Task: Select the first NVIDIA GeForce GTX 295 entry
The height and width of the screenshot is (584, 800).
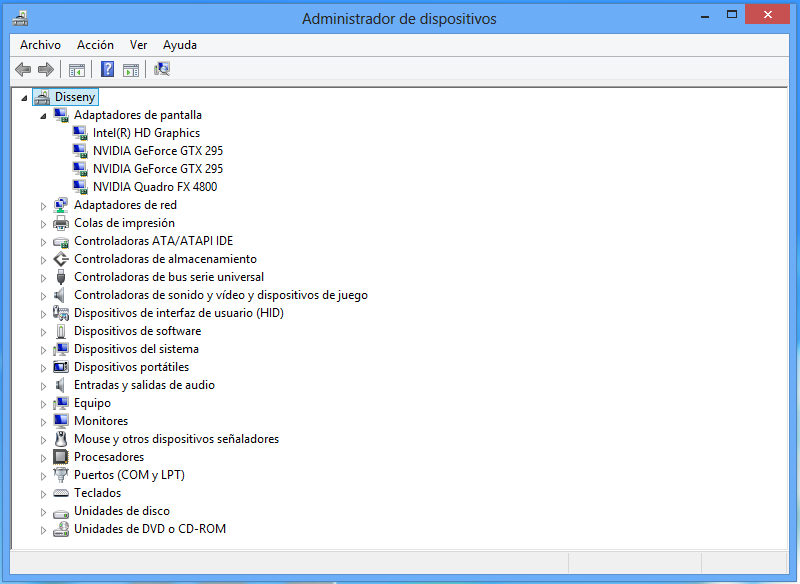Action: click(x=158, y=151)
